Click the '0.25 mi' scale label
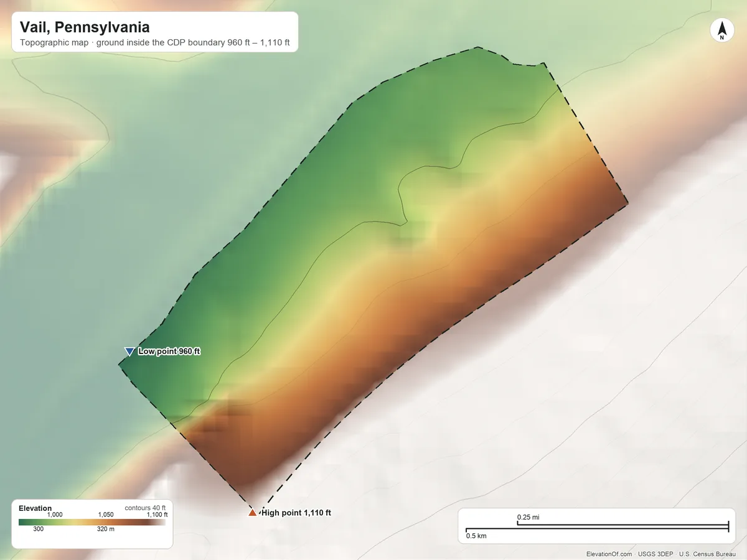747x560 pixels. [x=528, y=517]
